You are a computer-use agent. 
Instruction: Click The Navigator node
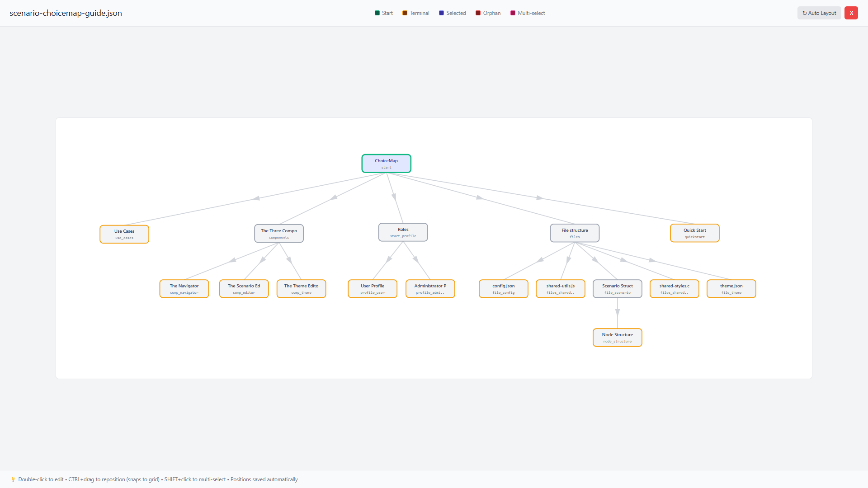184,289
